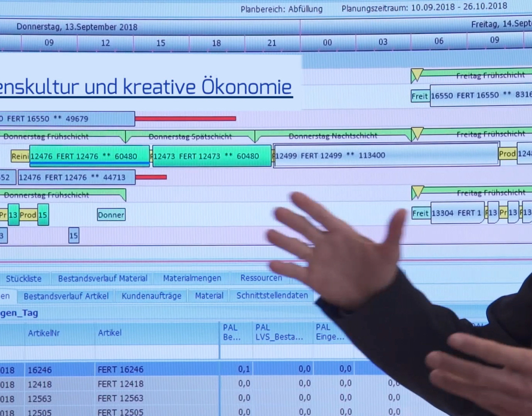Switch to Bestandsverlauf Material tab
532x416 pixels.
coord(102,278)
